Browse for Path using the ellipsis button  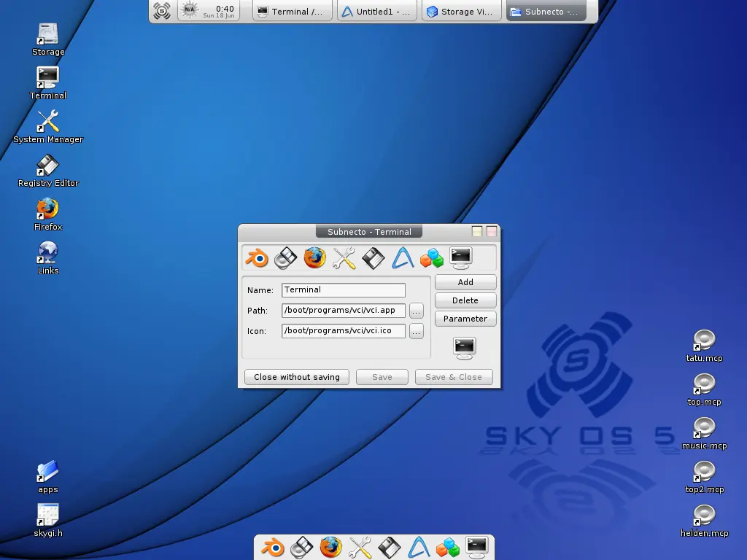417,311
